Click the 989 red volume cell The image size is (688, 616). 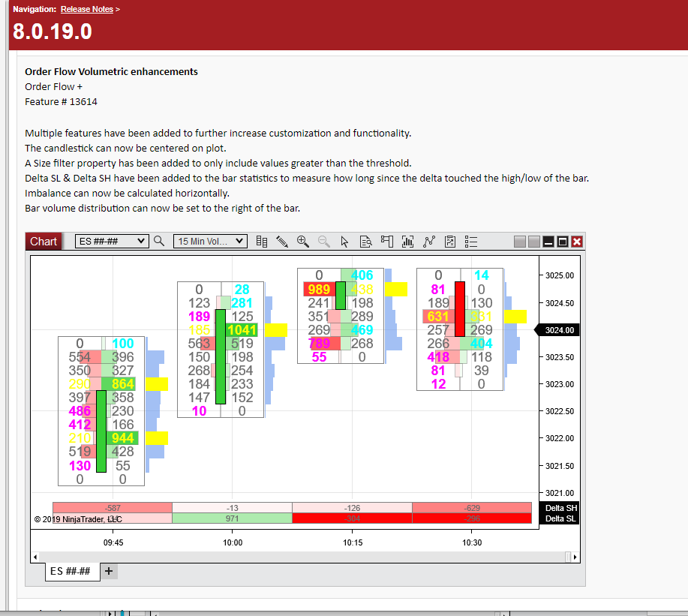319,290
